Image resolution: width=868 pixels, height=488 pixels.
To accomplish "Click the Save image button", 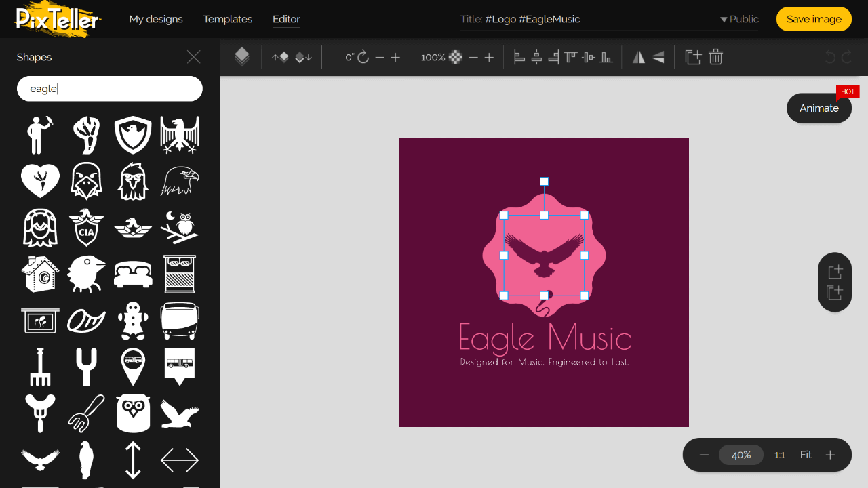I will click(x=814, y=19).
